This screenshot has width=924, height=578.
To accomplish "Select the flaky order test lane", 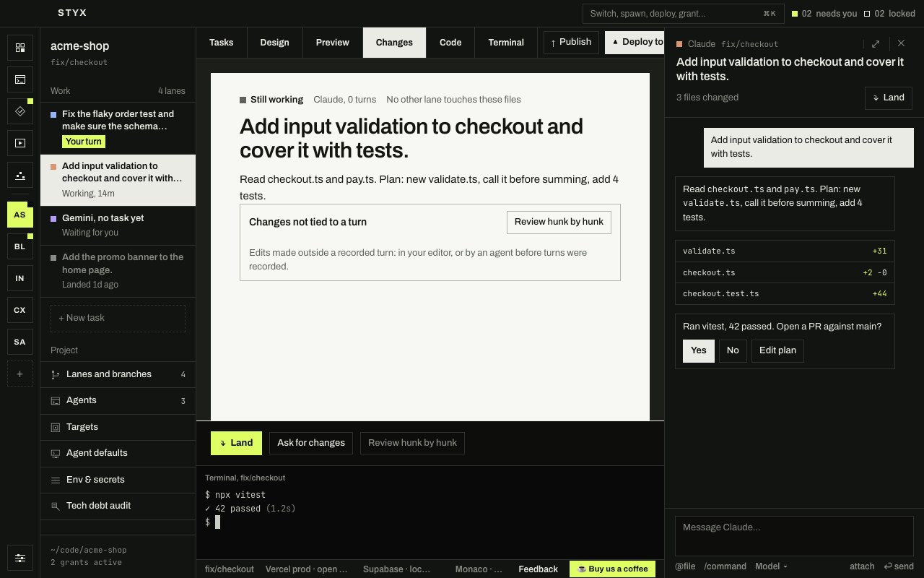I will pyautogui.click(x=118, y=128).
